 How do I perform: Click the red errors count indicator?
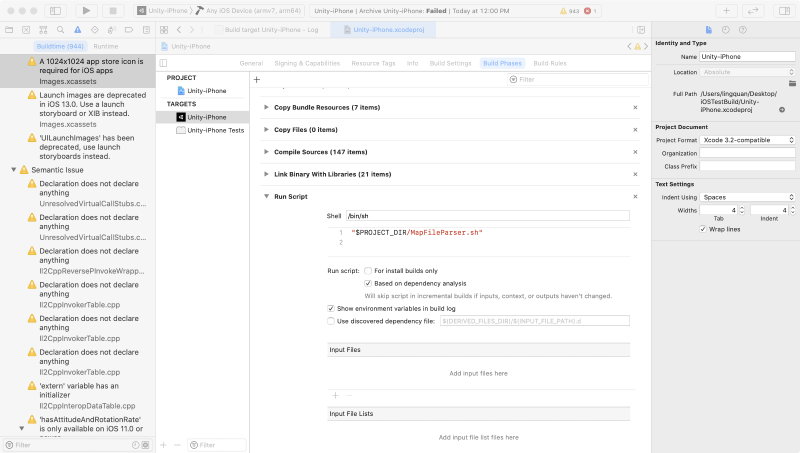590,10
